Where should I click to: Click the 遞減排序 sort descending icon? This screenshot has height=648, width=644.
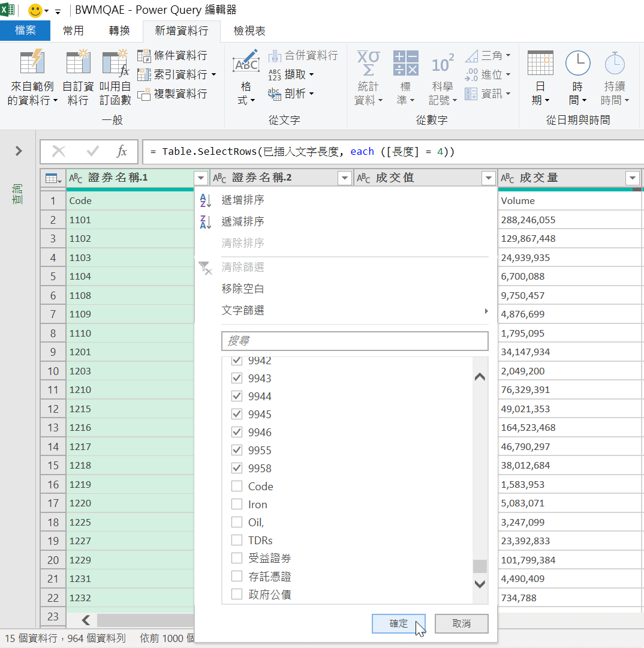click(205, 222)
